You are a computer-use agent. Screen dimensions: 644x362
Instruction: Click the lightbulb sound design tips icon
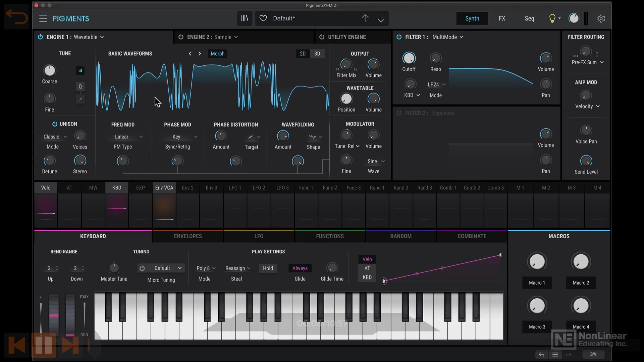click(x=552, y=18)
